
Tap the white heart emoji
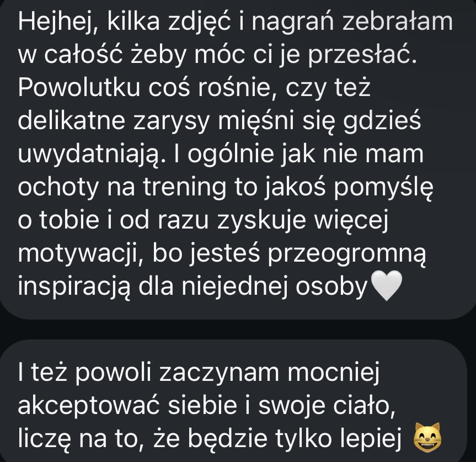[387, 286]
